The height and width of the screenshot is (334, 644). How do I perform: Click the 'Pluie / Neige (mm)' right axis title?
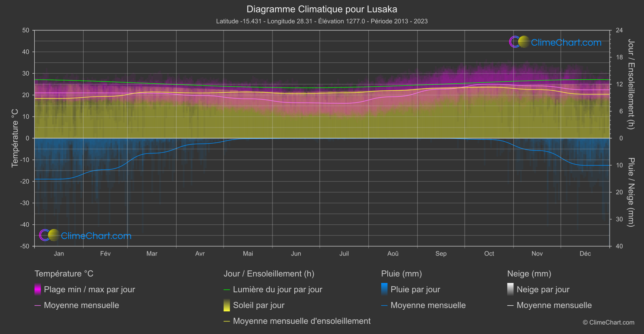point(631,192)
